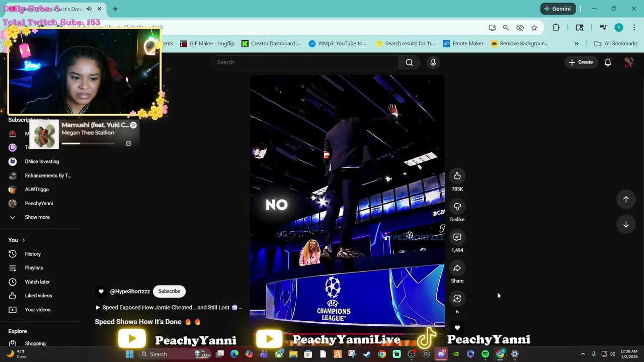The image size is (644, 362).
Task: Open Chrome extensions puzzle icon
Action: point(556,28)
